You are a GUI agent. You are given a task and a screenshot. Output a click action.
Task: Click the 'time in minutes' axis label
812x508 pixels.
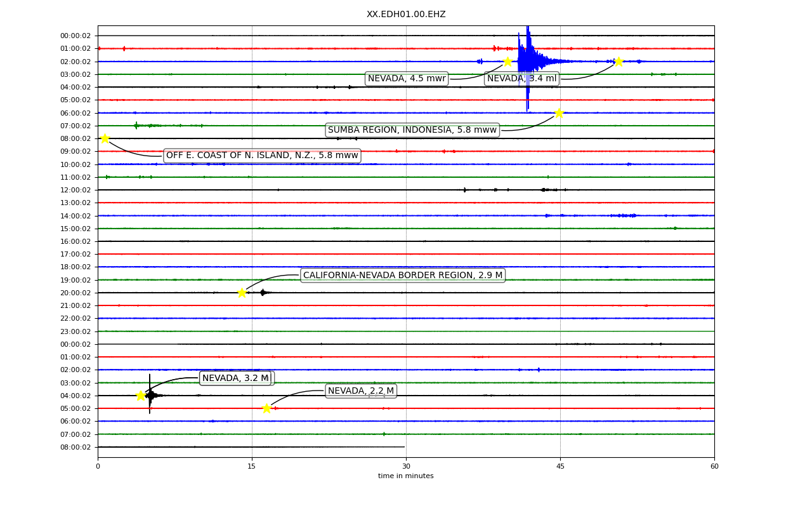(406, 476)
